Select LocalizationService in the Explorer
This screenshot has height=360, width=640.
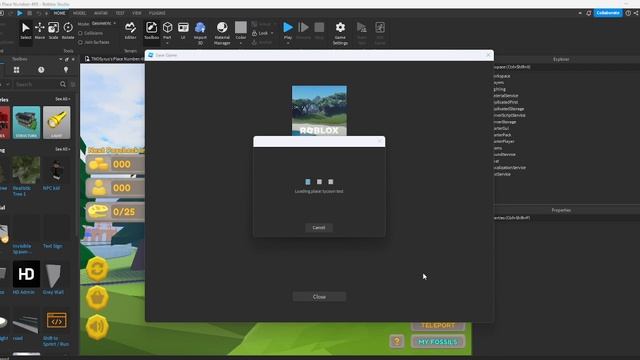510,168
